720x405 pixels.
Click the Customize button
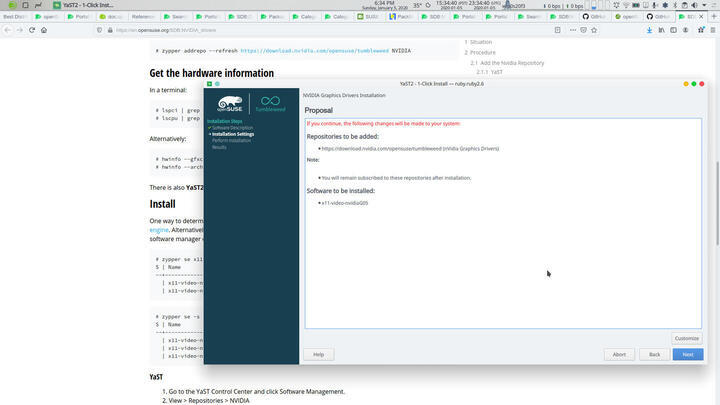(x=686, y=338)
